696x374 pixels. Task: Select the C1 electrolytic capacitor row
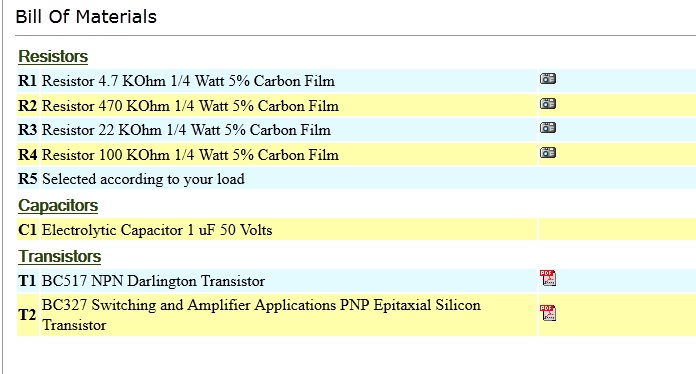[x=356, y=229]
